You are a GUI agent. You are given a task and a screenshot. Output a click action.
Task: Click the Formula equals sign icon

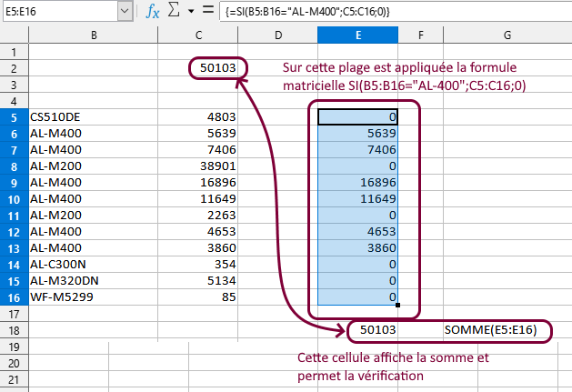click(208, 9)
